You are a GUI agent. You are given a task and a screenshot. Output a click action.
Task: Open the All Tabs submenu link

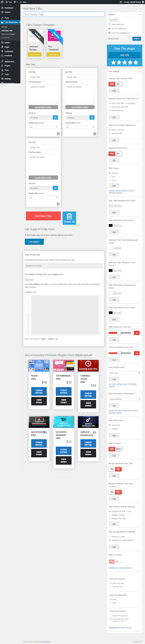coord(5,27)
